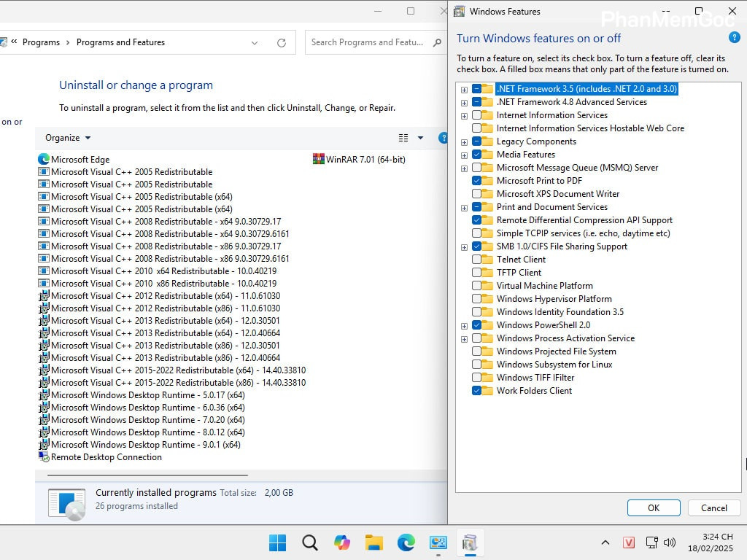The width and height of the screenshot is (747, 560).
Task: Click the speaker icon in the system tray
Action: pos(670,542)
